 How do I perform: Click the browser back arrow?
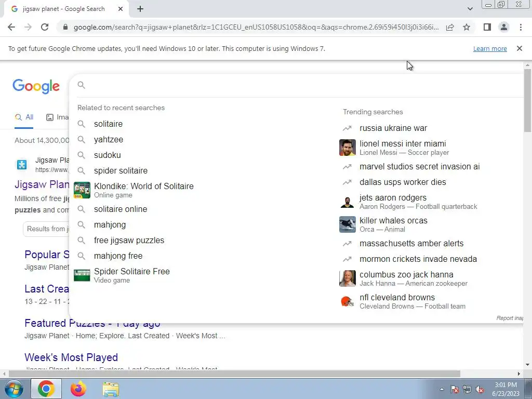tap(11, 27)
